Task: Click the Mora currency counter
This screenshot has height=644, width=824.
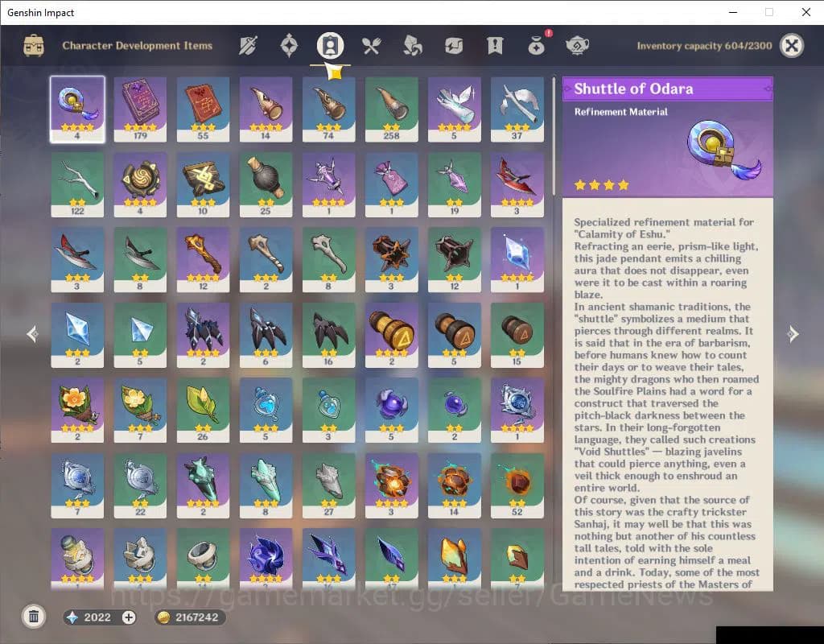Action: coord(189,617)
